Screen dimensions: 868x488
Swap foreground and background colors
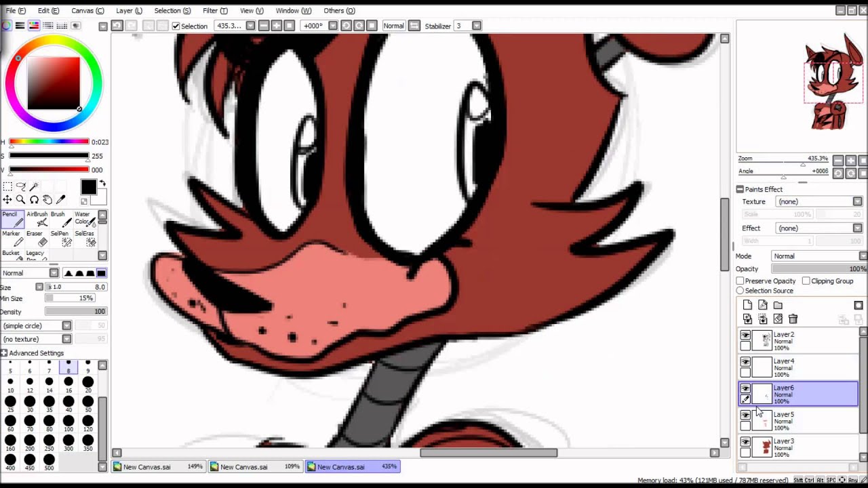pyautogui.click(x=102, y=184)
